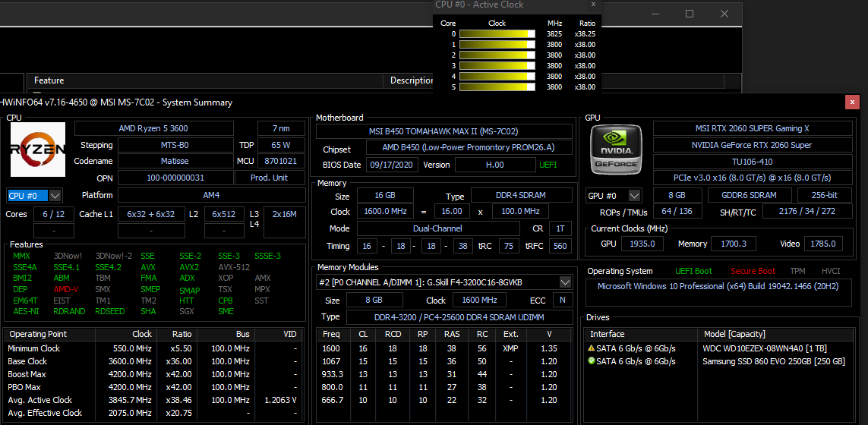Click the 1067 frequency row in timing table
Viewport: 868px width, 425px height.
[x=443, y=361]
